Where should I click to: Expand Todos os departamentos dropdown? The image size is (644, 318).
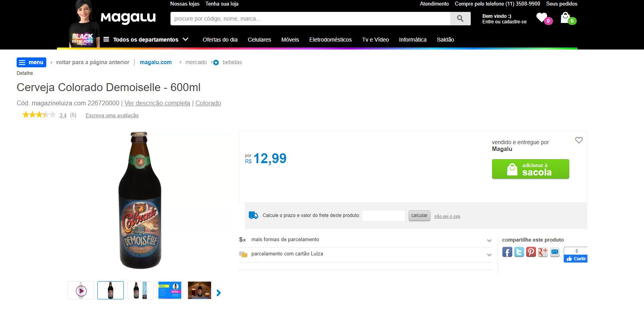click(146, 40)
